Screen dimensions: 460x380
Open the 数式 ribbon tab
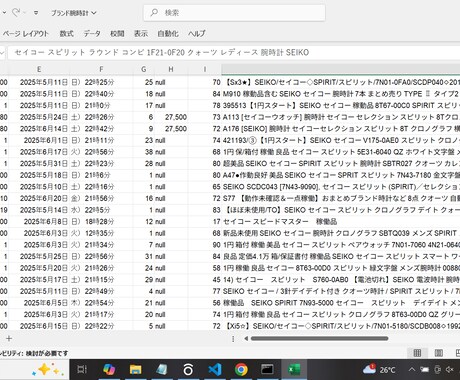click(66, 33)
